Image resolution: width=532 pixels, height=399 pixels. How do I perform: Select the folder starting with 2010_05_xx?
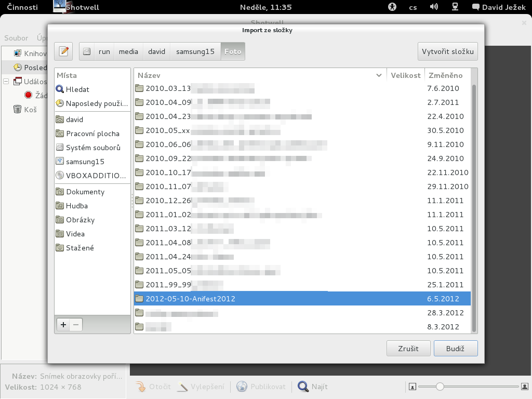[x=302, y=130]
